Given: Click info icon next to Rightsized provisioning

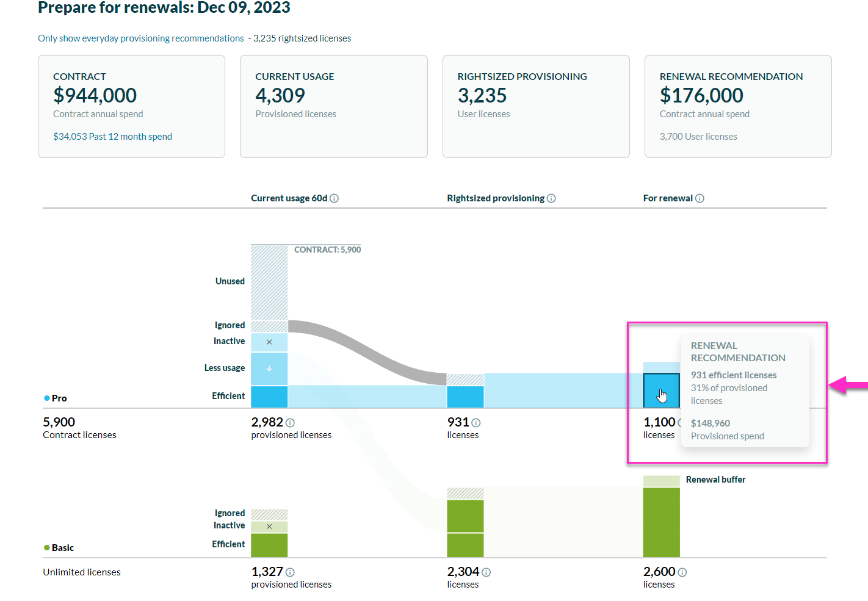Looking at the screenshot, I should 551,198.
